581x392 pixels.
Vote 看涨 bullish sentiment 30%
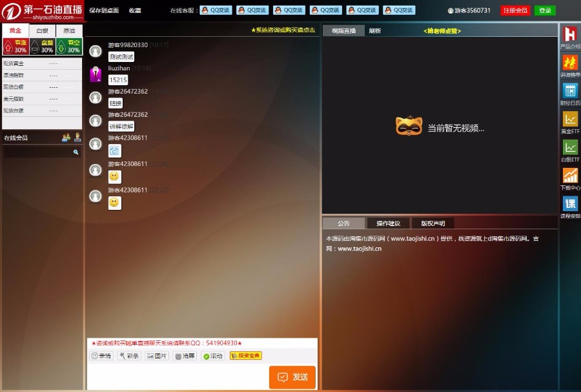15,46
